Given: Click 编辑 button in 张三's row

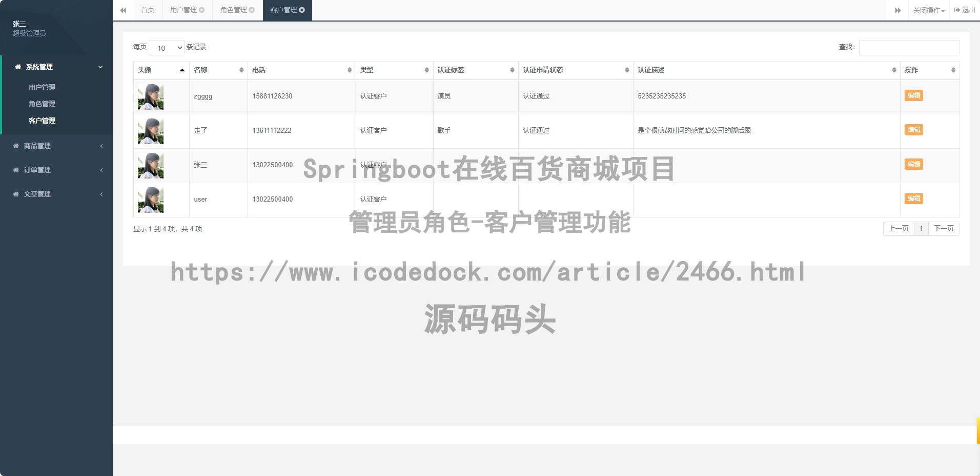Looking at the screenshot, I should pyautogui.click(x=914, y=164).
